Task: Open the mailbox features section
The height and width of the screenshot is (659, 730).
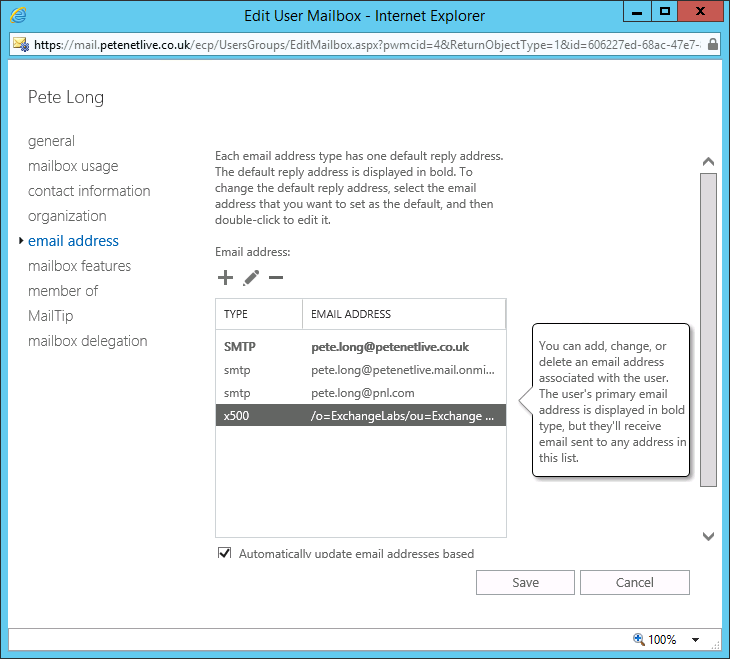Action: pos(80,266)
